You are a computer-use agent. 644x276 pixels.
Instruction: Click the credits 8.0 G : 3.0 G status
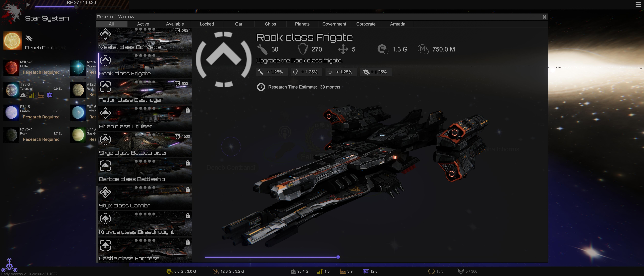(x=181, y=271)
